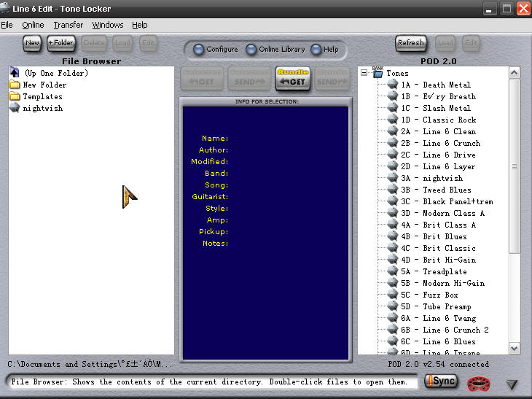Click the disabled POD 2.0 Load button
This screenshot has height=399, width=532.
click(445, 43)
